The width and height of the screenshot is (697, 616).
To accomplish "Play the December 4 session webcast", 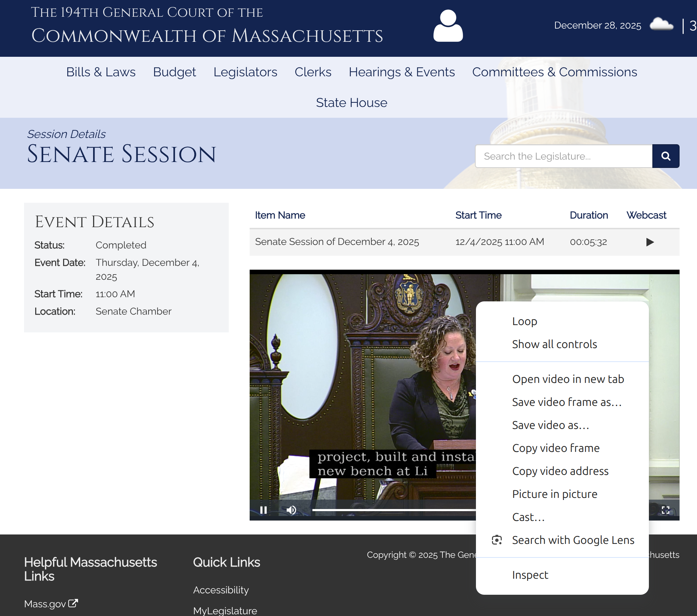I will 650,242.
